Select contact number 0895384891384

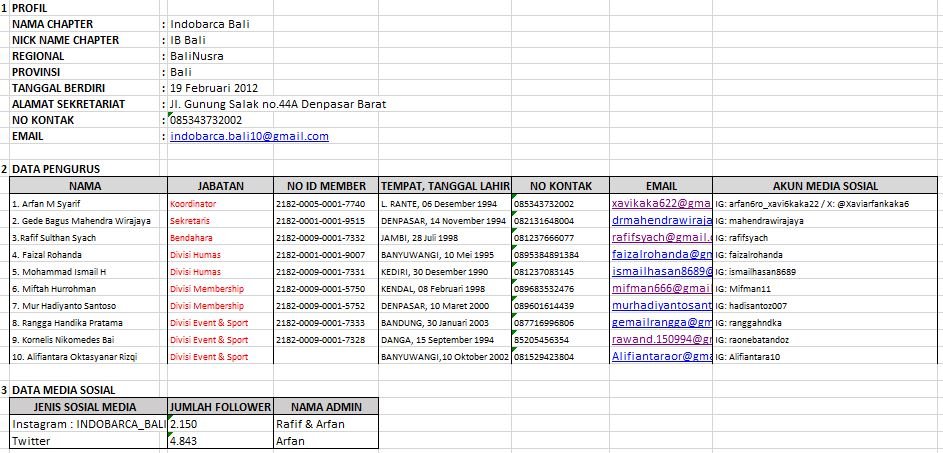[x=561, y=254]
